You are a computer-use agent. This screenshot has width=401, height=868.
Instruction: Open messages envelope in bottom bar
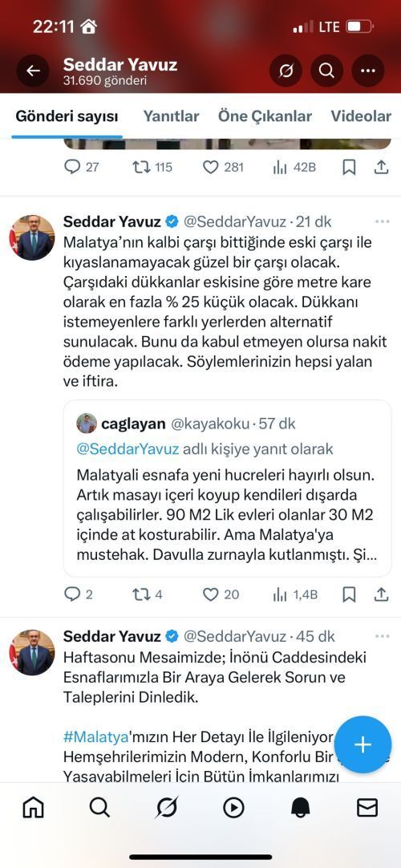[x=367, y=808]
